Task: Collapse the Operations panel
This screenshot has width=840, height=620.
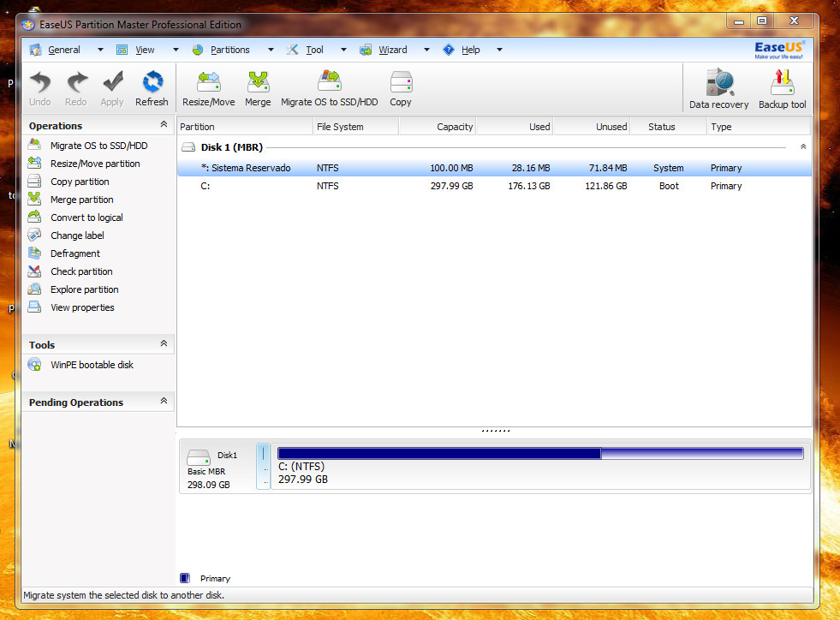Action: coord(164,124)
